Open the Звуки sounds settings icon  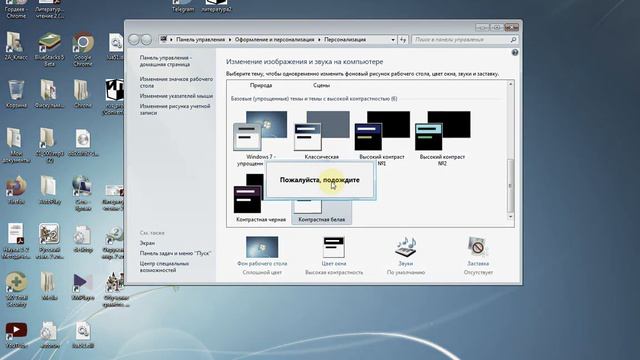pos(406,247)
